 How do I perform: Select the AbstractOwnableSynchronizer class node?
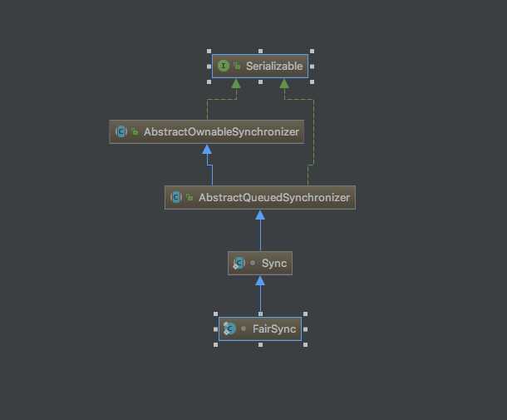coord(207,131)
